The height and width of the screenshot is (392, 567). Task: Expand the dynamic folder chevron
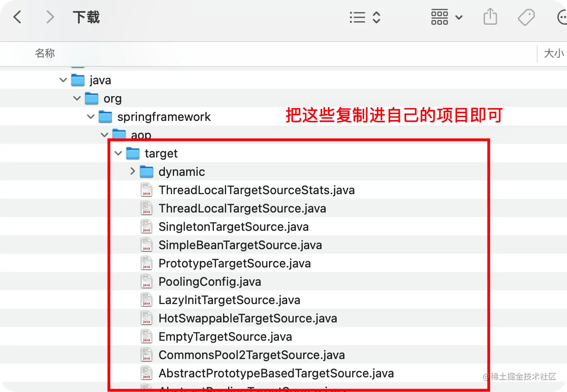coord(133,171)
